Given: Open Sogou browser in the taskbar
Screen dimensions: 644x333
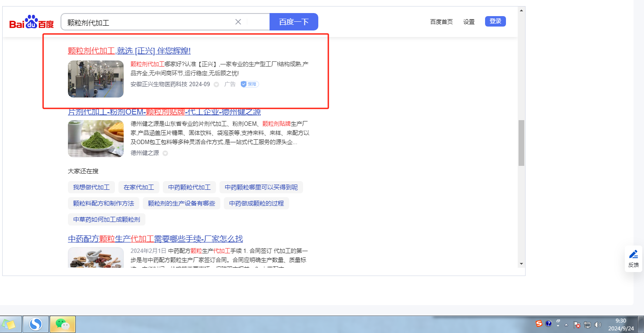Looking at the screenshot, I should (35, 324).
